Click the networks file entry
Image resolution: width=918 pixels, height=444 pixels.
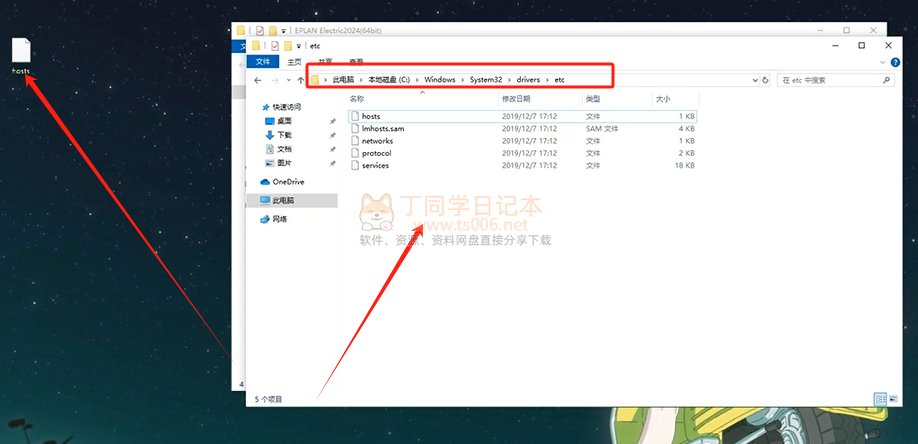point(377,141)
